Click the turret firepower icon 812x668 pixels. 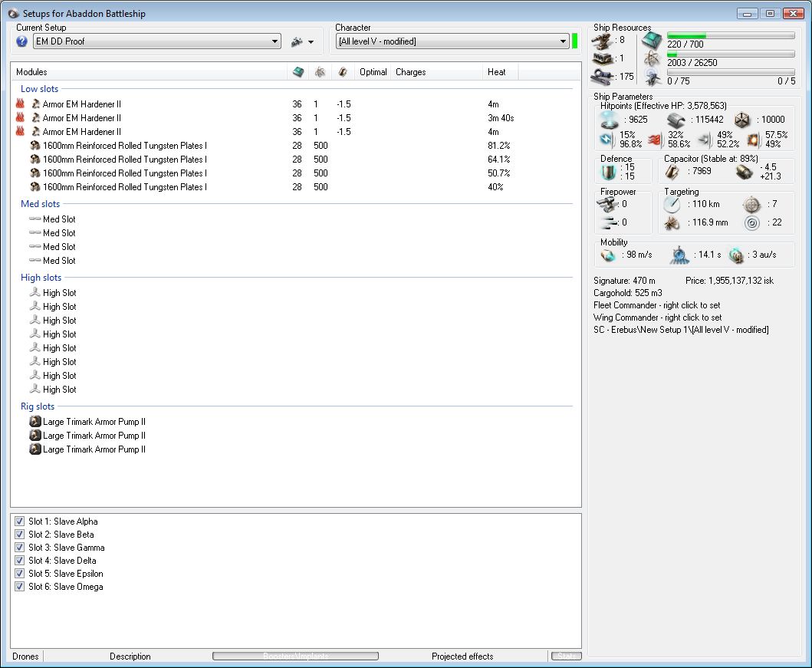[x=608, y=204]
